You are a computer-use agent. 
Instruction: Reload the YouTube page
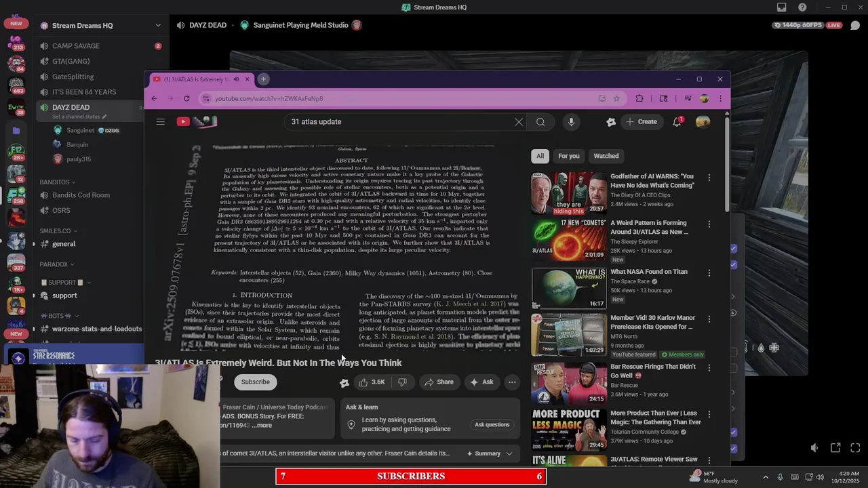point(186,98)
